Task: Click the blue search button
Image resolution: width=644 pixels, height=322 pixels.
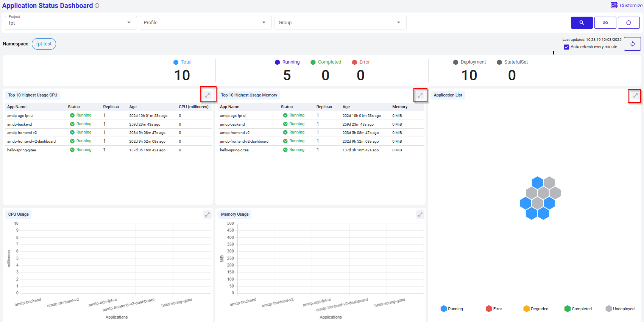Action: pyautogui.click(x=582, y=23)
